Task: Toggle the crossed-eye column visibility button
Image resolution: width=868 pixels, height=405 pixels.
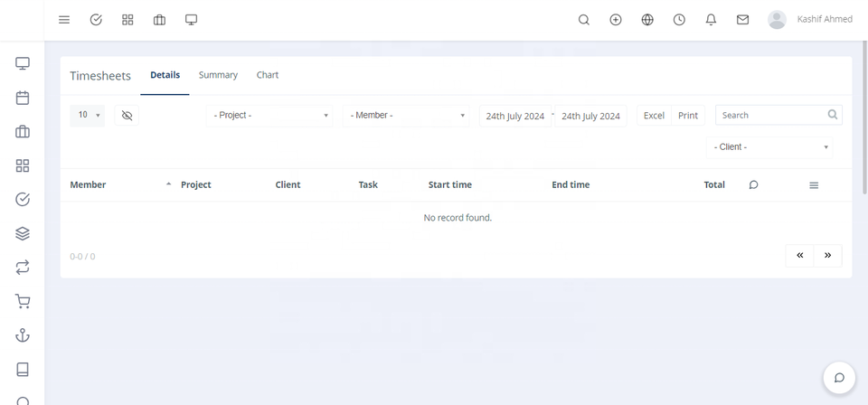Action: pos(127,116)
